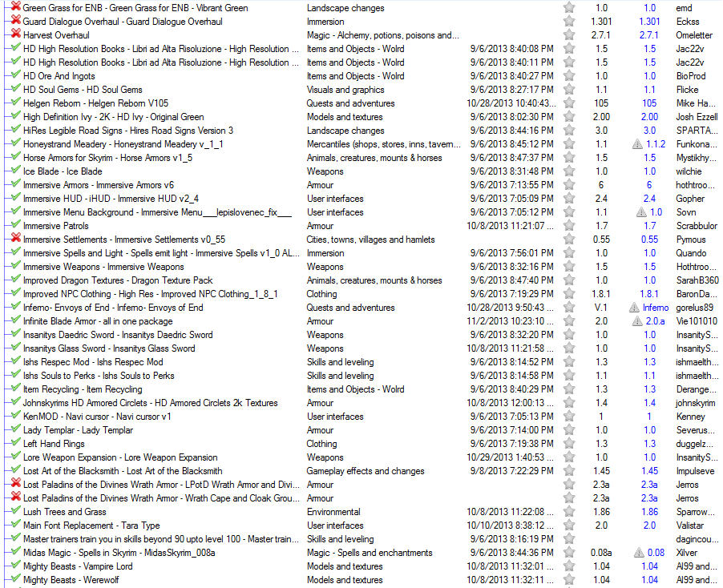Image resolution: width=723 pixels, height=588 pixels.
Task: Click the endorse star for Ice Blade
Action: point(569,171)
